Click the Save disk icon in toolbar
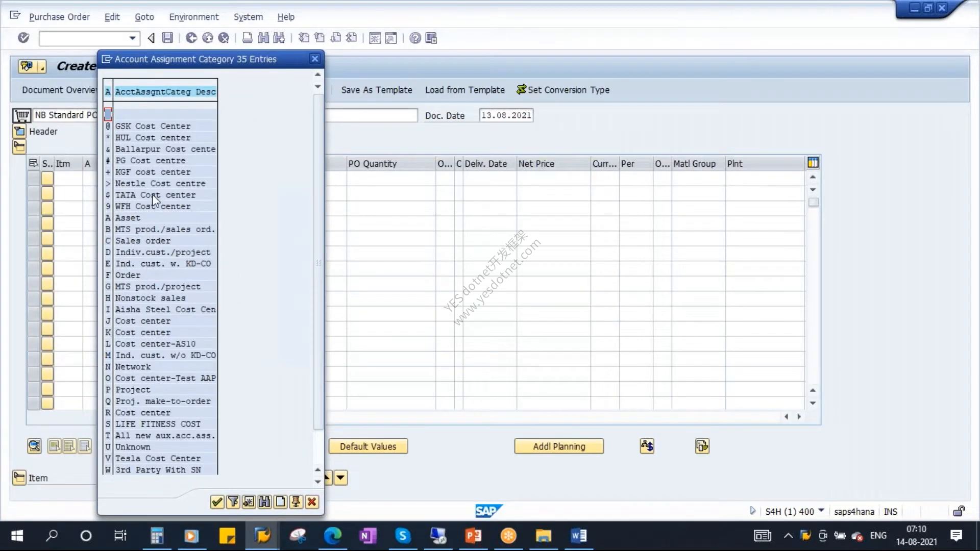 (167, 38)
